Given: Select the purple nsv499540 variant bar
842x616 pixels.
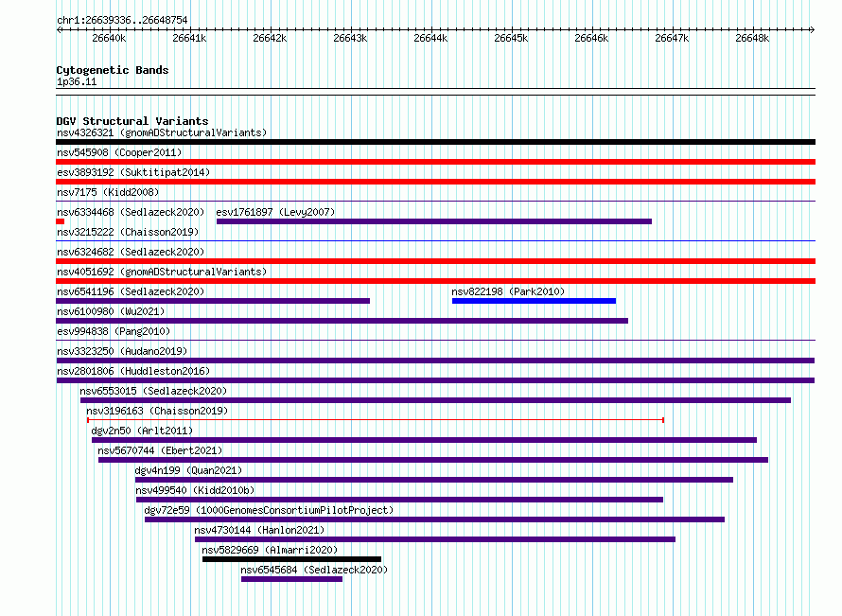Looking at the screenshot, I should click(x=399, y=500).
